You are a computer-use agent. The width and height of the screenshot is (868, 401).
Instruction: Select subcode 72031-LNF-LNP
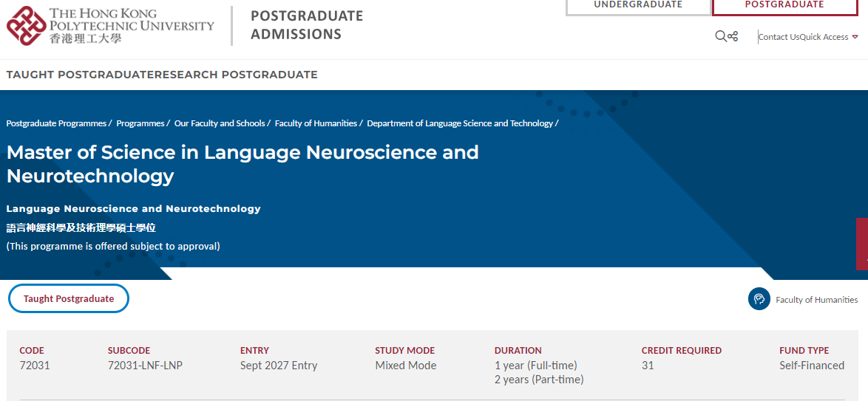pyautogui.click(x=145, y=366)
